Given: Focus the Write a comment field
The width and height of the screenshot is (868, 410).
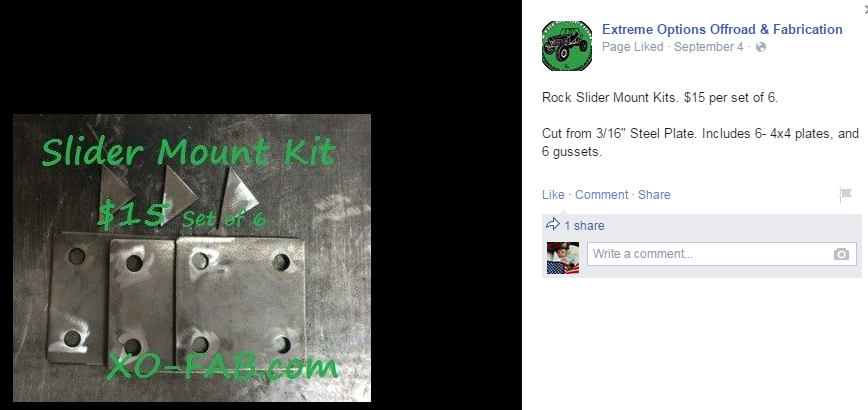Looking at the screenshot, I should (721, 254).
